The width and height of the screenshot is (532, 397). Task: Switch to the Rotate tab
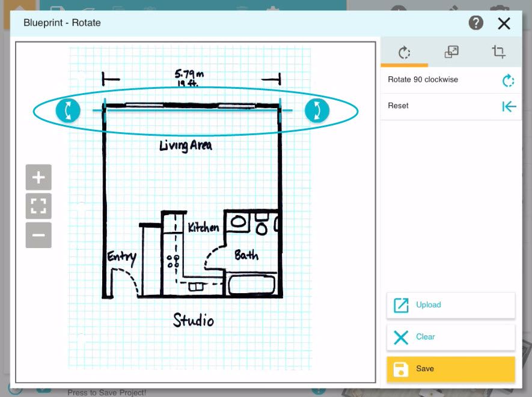[404, 52]
